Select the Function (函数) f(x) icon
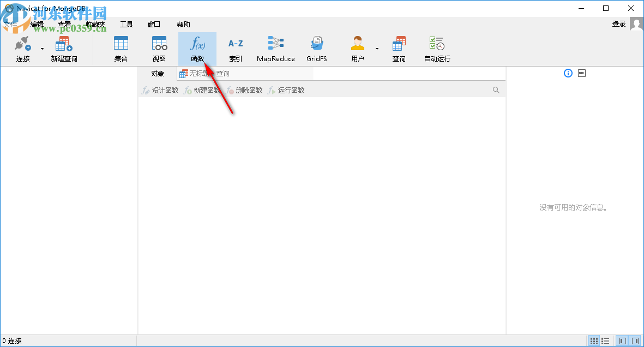 coord(197,44)
